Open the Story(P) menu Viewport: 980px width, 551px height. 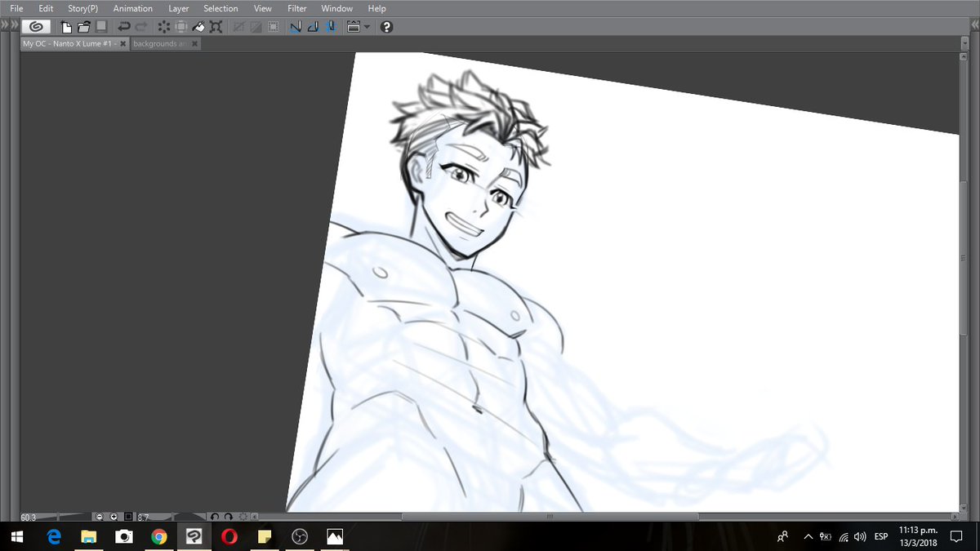pyautogui.click(x=82, y=8)
